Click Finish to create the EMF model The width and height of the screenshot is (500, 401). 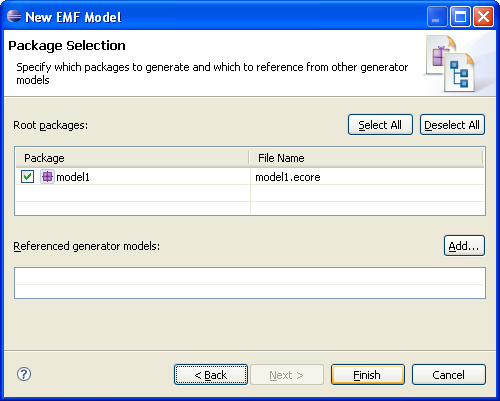tap(368, 375)
